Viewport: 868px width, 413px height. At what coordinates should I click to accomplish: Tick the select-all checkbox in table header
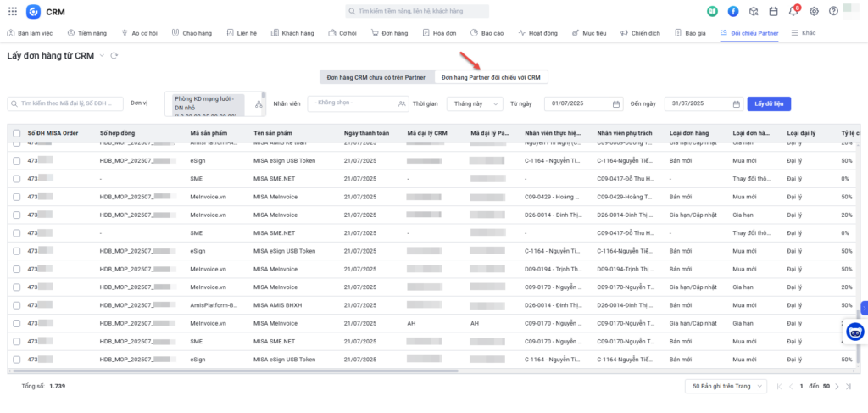pyautogui.click(x=16, y=133)
